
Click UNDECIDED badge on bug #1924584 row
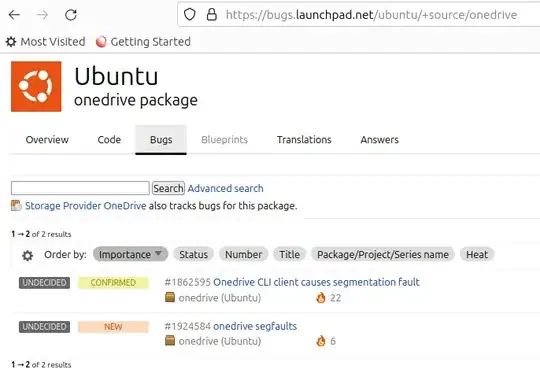(x=44, y=326)
